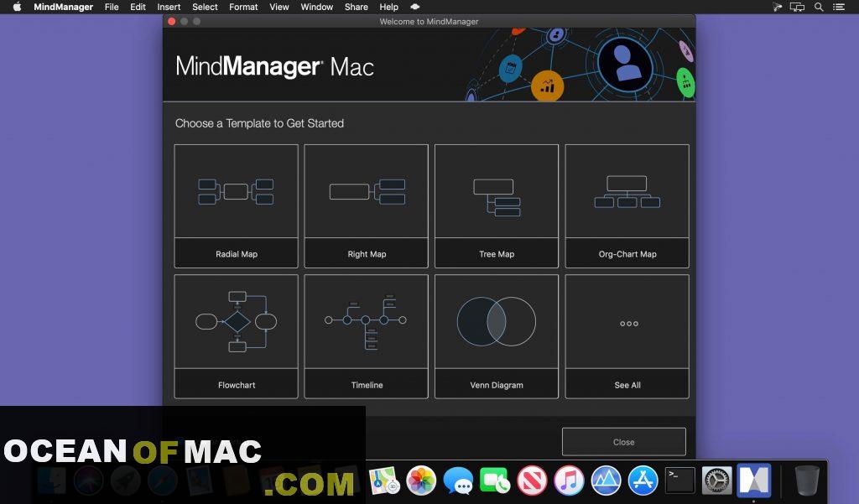The width and height of the screenshot is (859, 504).
Task: Open System Preferences gear in Dock
Action: pyautogui.click(x=716, y=481)
